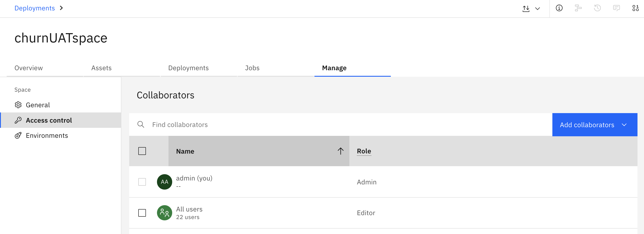Open General settings in the sidebar
Screen dimensions: 644x234
[x=61, y=105]
